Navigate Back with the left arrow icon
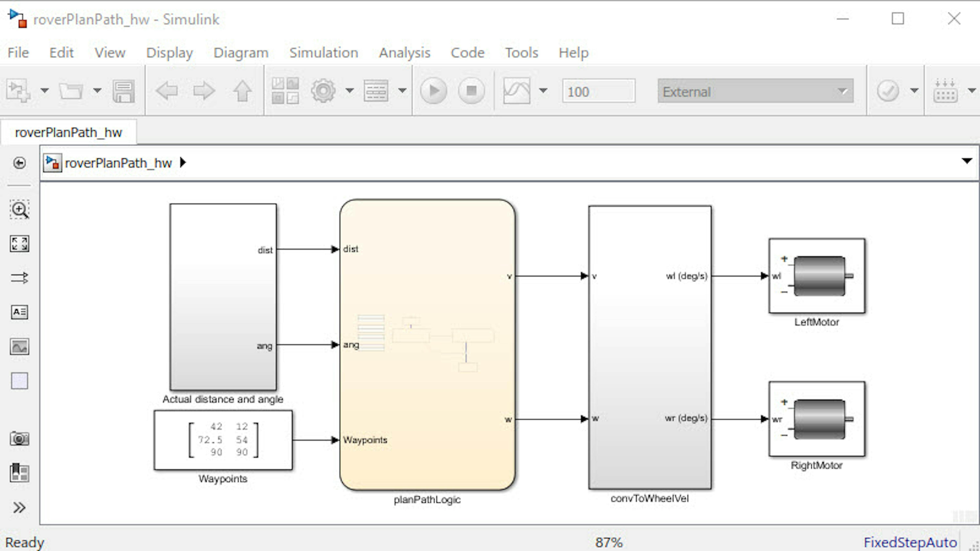Image resolution: width=980 pixels, height=551 pixels. (x=167, y=91)
